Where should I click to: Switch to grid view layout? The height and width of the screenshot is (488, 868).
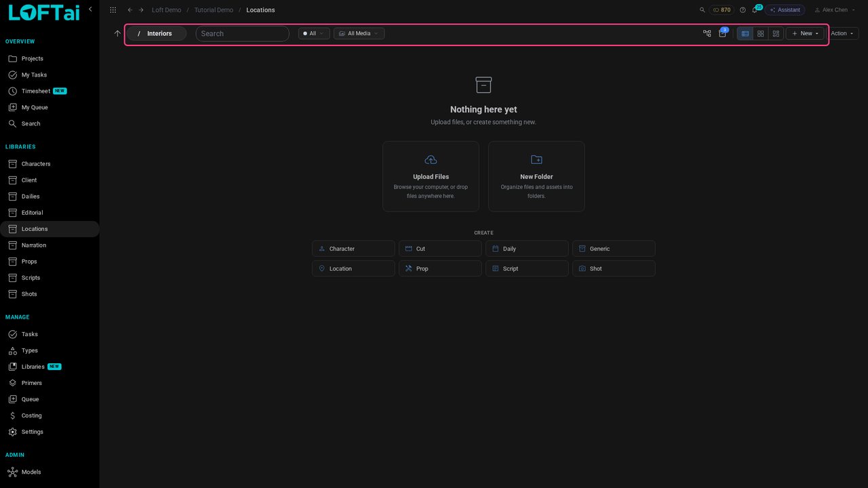[x=761, y=33]
